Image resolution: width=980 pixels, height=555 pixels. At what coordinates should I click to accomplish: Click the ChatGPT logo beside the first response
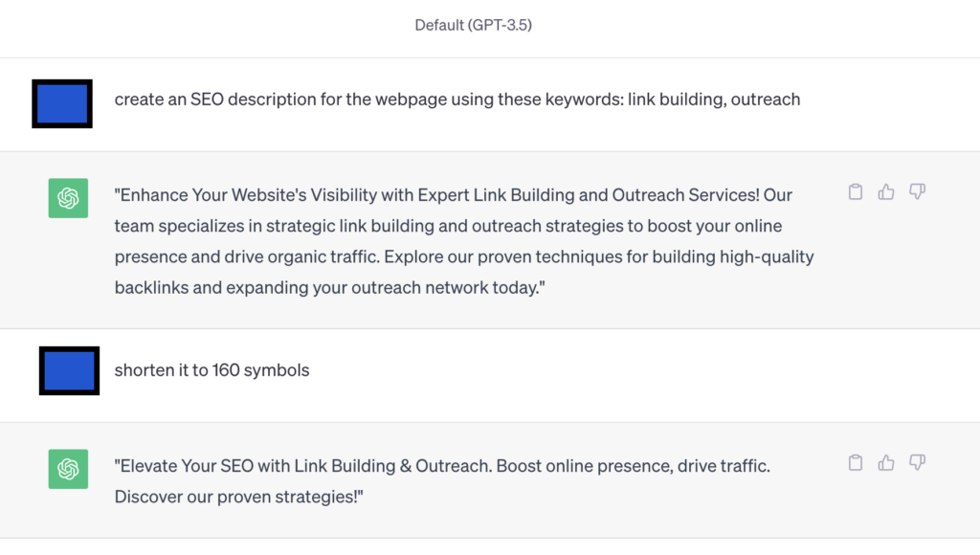click(x=68, y=198)
